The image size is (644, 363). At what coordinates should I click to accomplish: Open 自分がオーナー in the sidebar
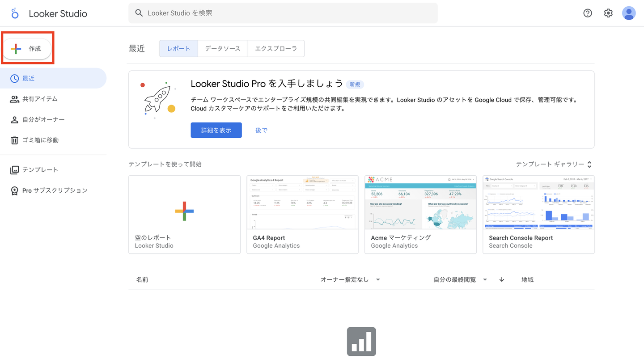click(x=53, y=120)
